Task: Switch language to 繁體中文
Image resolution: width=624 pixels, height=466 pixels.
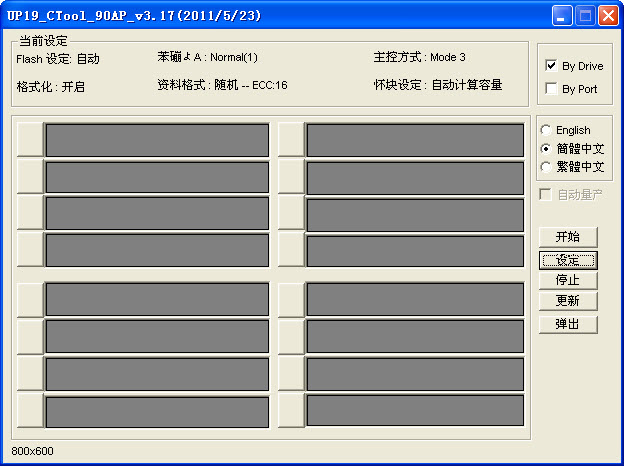Action: pos(545,166)
